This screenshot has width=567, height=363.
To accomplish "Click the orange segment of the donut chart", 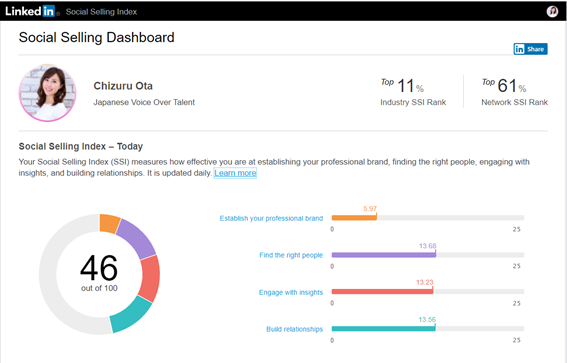I will pos(109,223).
